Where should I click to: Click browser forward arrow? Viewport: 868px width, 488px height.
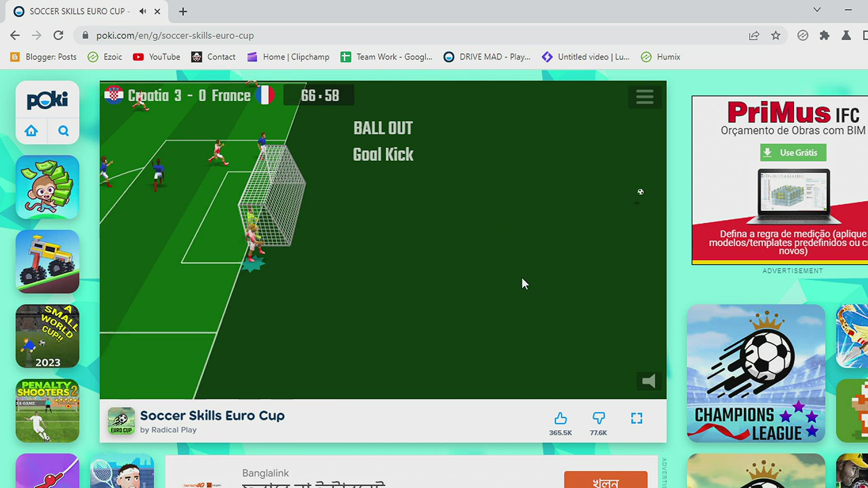[x=37, y=35]
